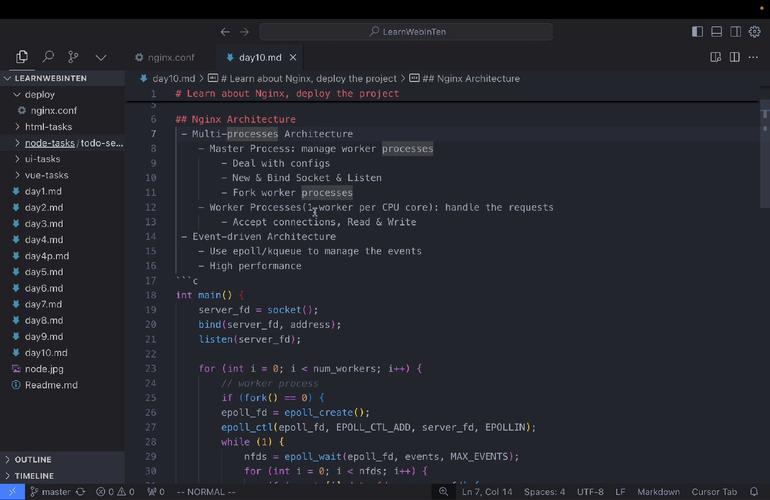Expand the OUTLINE section
The height and width of the screenshot is (500, 770).
coord(62,460)
